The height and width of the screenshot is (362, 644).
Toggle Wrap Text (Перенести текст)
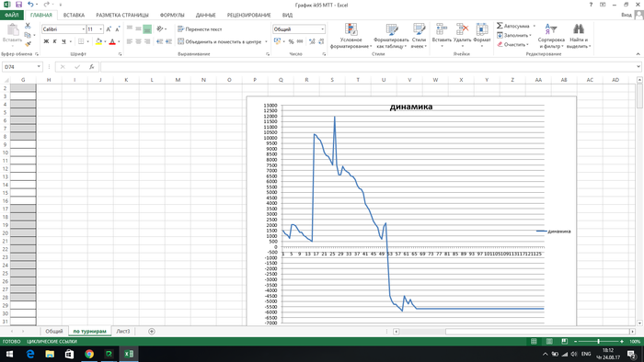[200, 29]
